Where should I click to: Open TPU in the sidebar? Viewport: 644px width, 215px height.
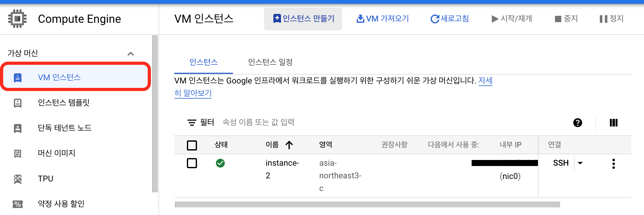(x=76, y=179)
